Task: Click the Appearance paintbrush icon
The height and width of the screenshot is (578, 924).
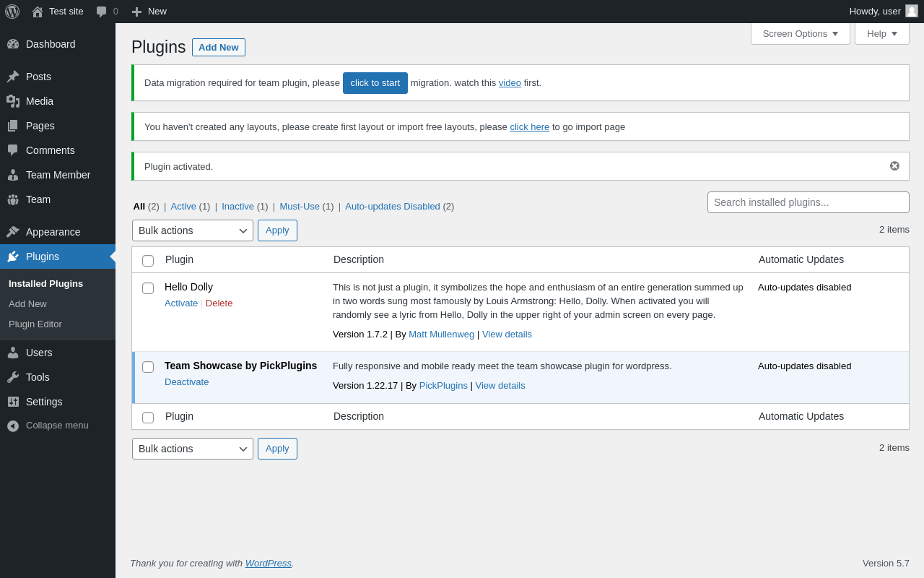Action: pyautogui.click(x=13, y=232)
